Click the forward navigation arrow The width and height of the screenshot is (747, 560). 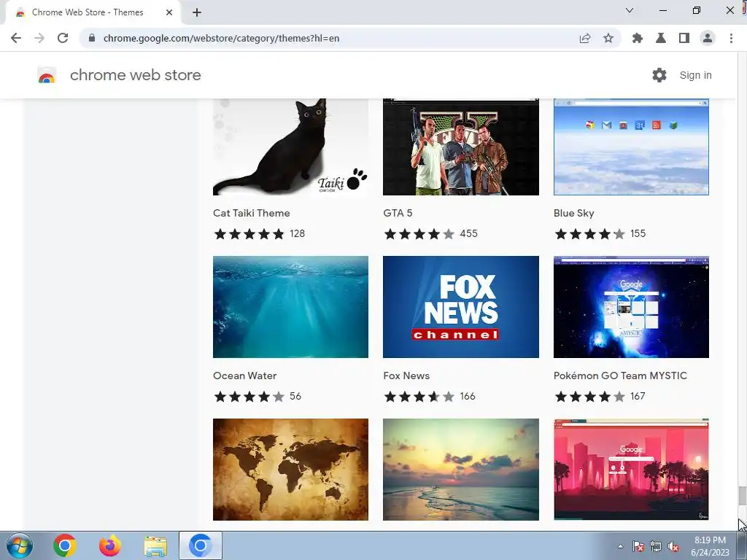tap(39, 38)
